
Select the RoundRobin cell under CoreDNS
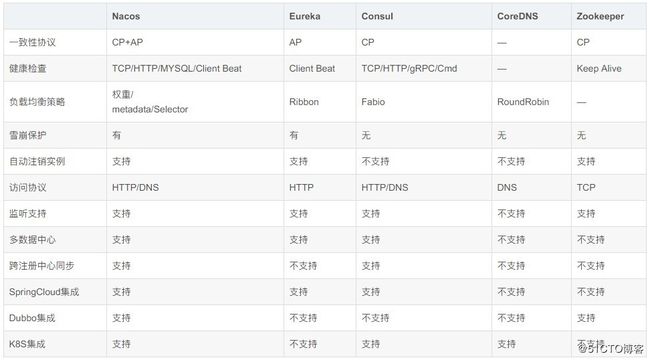pyautogui.click(x=523, y=102)
